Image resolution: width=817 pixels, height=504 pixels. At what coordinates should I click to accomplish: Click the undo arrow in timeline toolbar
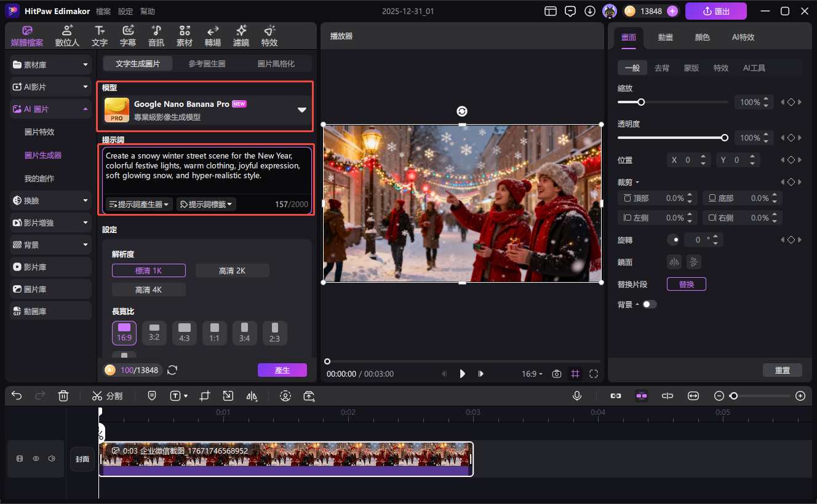tap(17, 396)
